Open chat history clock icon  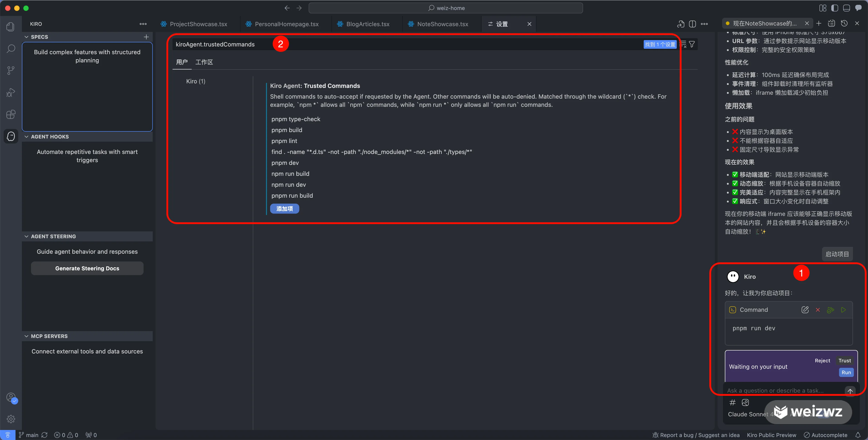[844, 23]
